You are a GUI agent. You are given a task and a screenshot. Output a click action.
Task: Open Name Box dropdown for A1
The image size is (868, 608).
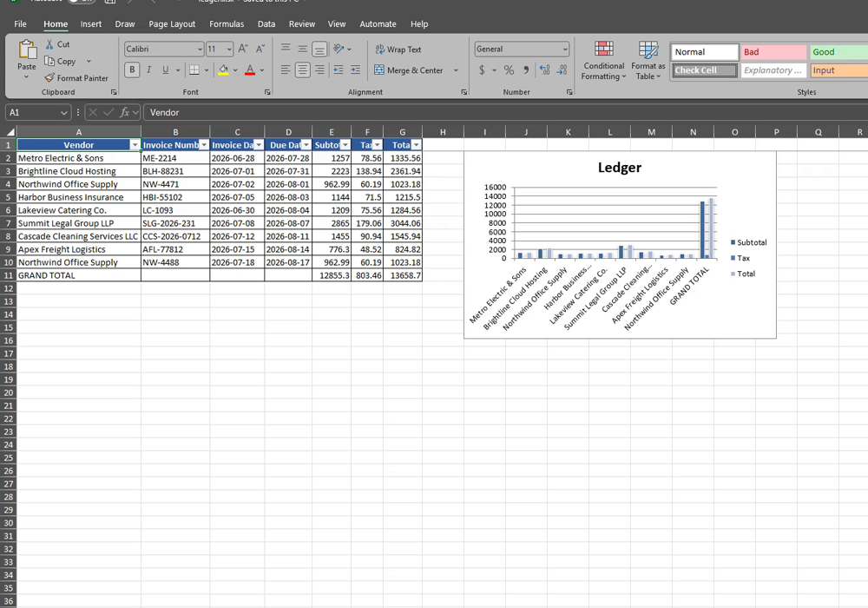point(64,112)
